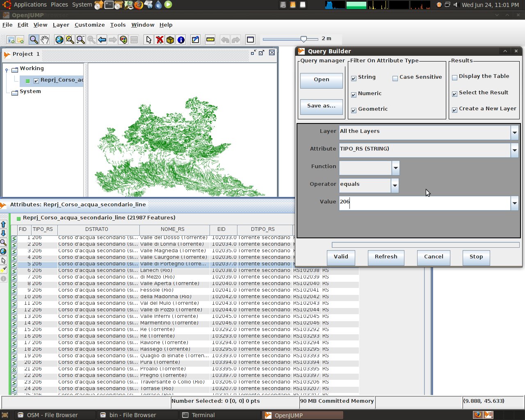The image size is (525, 420).
Task: Click the yellow box fence tool
Action: point(170,39)
